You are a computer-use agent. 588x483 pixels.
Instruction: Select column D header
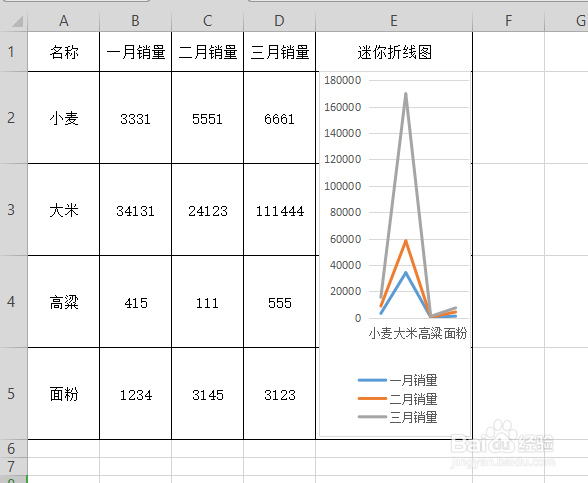click(x=279, y=21)
